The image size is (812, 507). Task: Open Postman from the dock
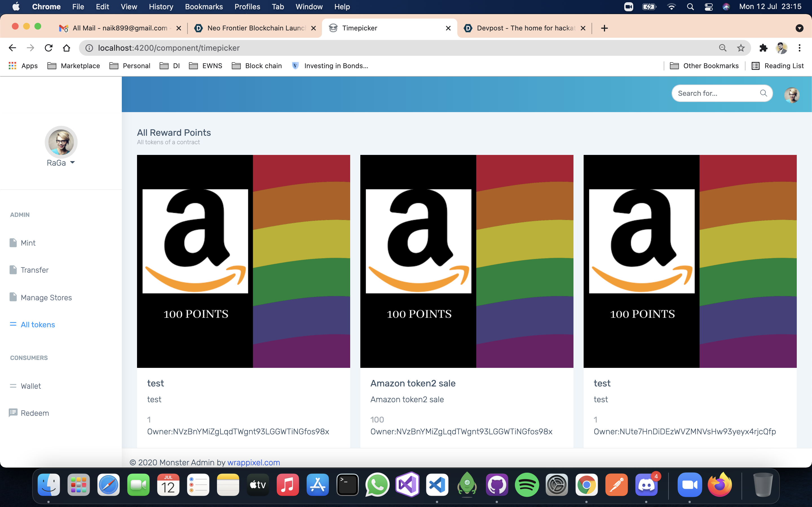point(616,485)
